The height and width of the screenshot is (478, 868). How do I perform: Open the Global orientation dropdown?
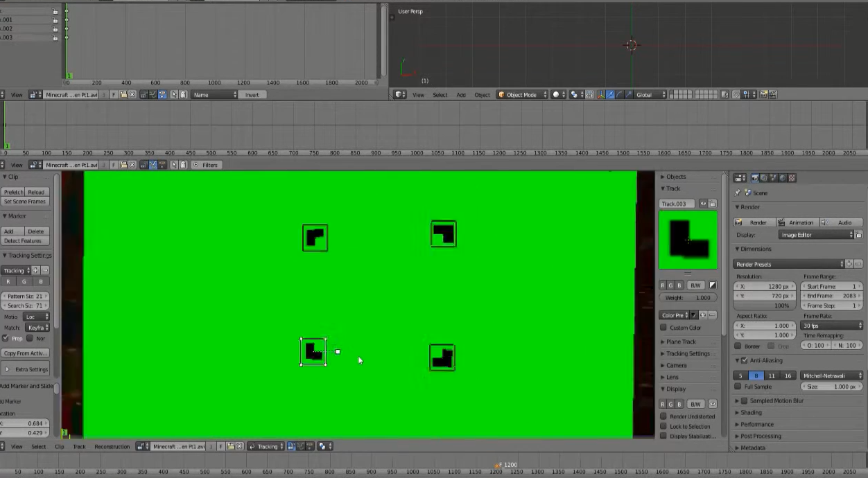click(x=651, y=94)
